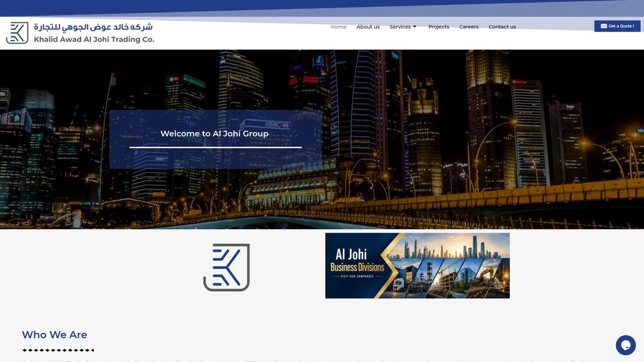The image size is (644, 362).
Task: Open the Services menu
Action: tap(400, 27)
